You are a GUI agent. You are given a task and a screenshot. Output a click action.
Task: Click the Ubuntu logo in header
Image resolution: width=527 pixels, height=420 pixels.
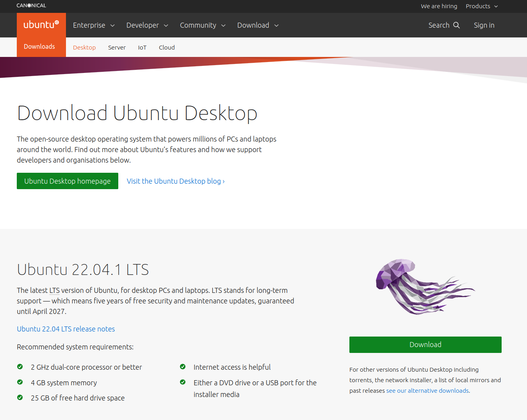pyautogui.click(x=41, y=25)
